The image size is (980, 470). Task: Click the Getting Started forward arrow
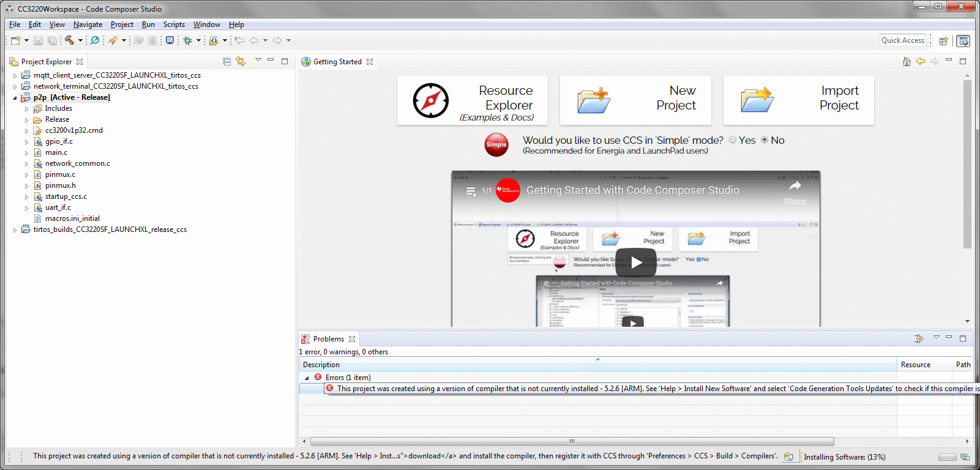click(x=935, y=61)
